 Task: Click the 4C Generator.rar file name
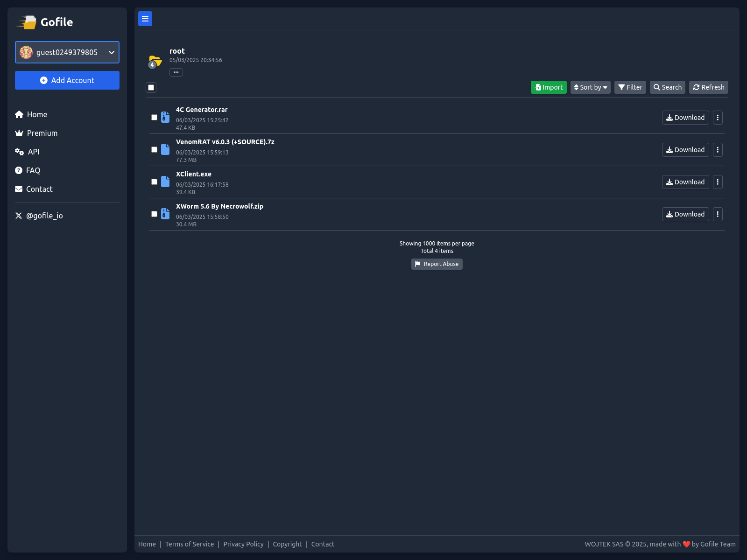point(202,110)
